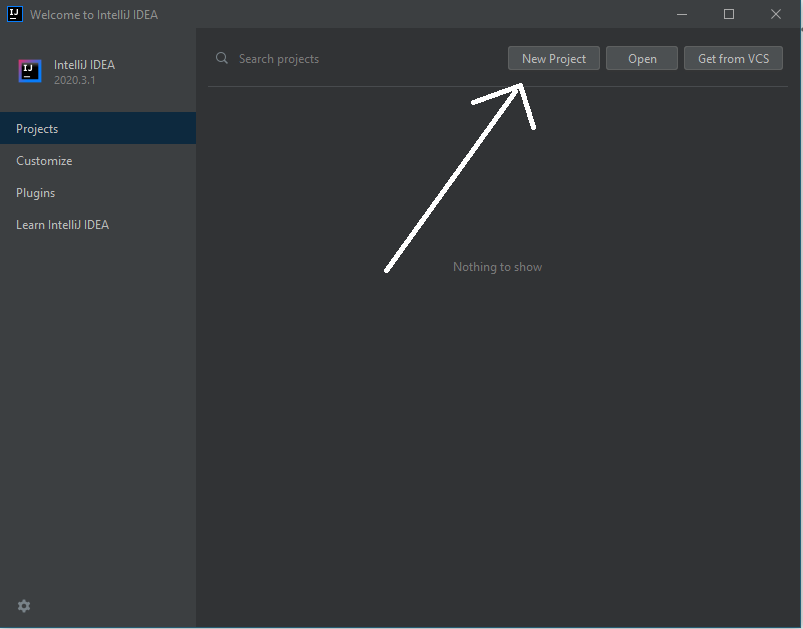Viewport: 803px width, 629px height.
Task: Open the settings gear at bottom left
Action: [x=23, y=606]
